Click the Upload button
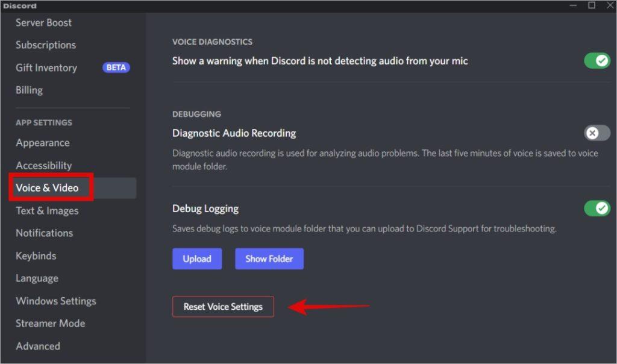The image size is (617, 364). 197,259
